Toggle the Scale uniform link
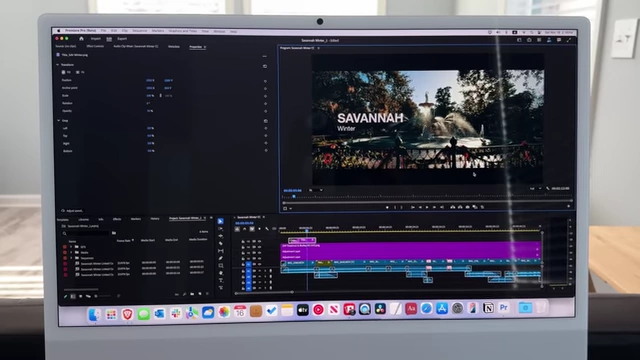The width and height of the screenshot is (640, 360). coord(160,96)
